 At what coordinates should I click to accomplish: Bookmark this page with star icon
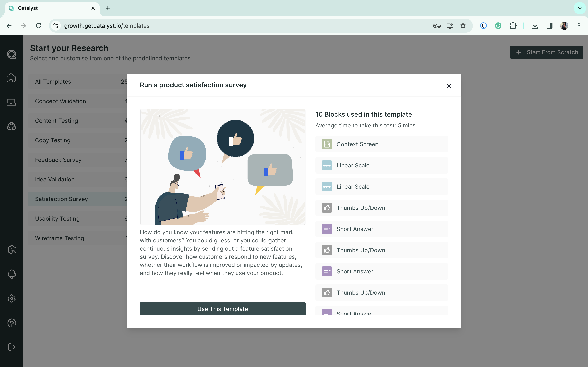[x=463, y=26]
